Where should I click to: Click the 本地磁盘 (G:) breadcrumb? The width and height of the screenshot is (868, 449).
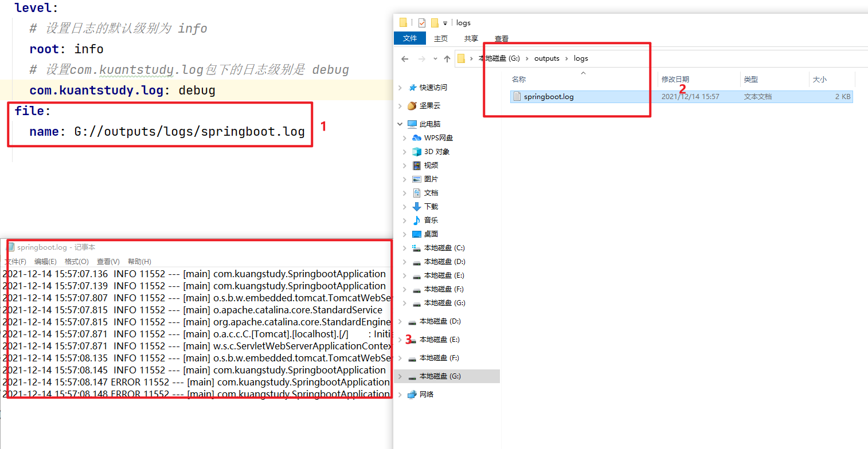click(499, 58)
